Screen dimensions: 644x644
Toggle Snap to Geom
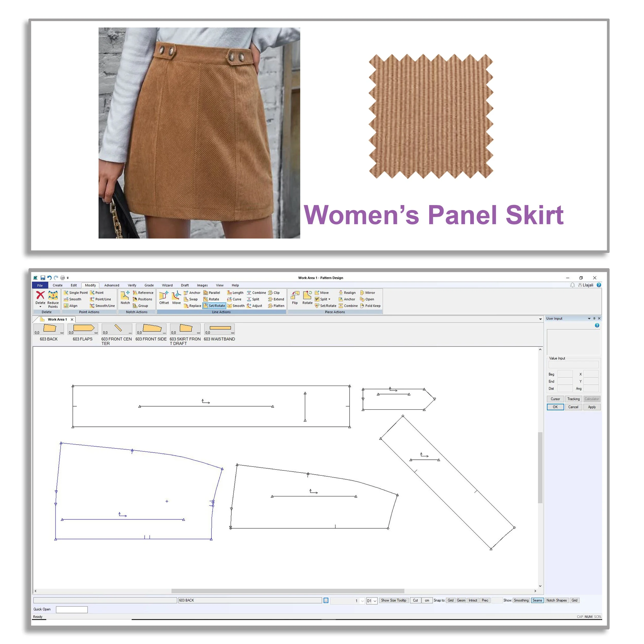click(x=461, y=600)
